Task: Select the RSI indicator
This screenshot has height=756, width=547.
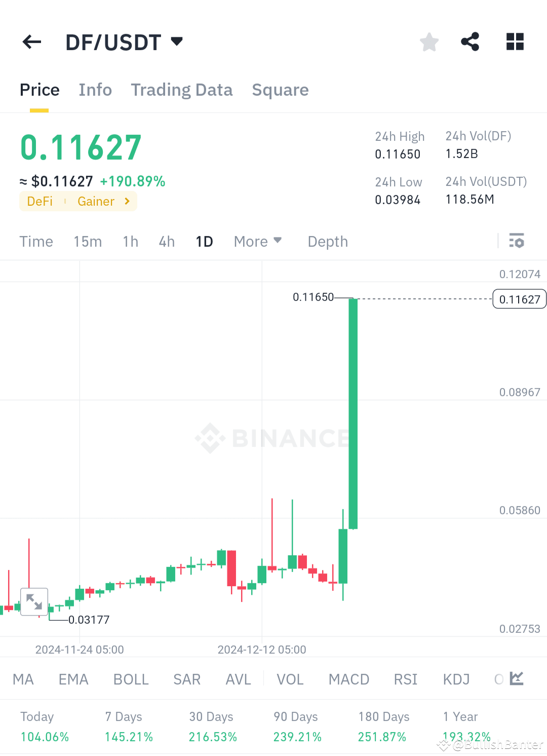Action: (405, 679)
